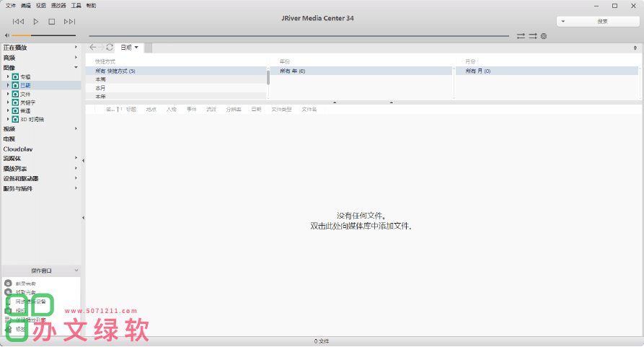Viewport: 644px width, 347px height.
Task: Sort by the 标题 column header
Action: click(131, 110)
